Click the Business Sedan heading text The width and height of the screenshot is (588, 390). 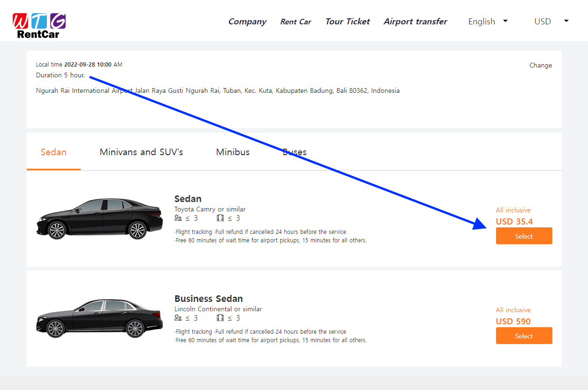tap(208, 299)
